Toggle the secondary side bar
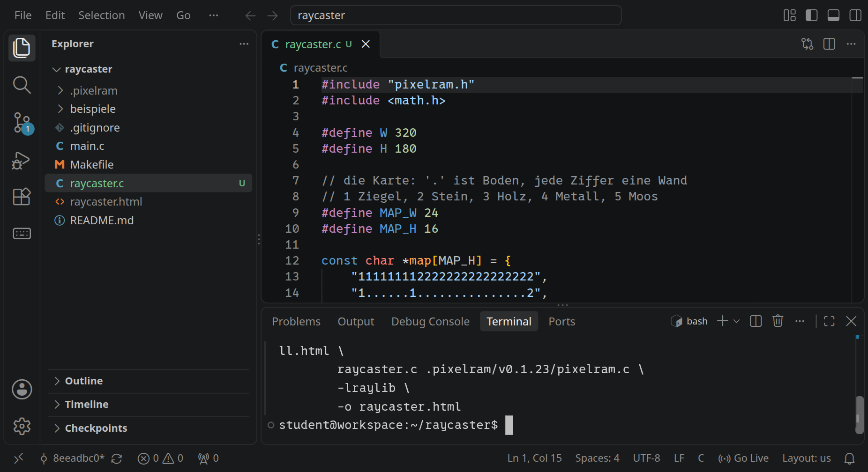Image resolution: width=868 pixels, height=472 pixels. point(855,15)
